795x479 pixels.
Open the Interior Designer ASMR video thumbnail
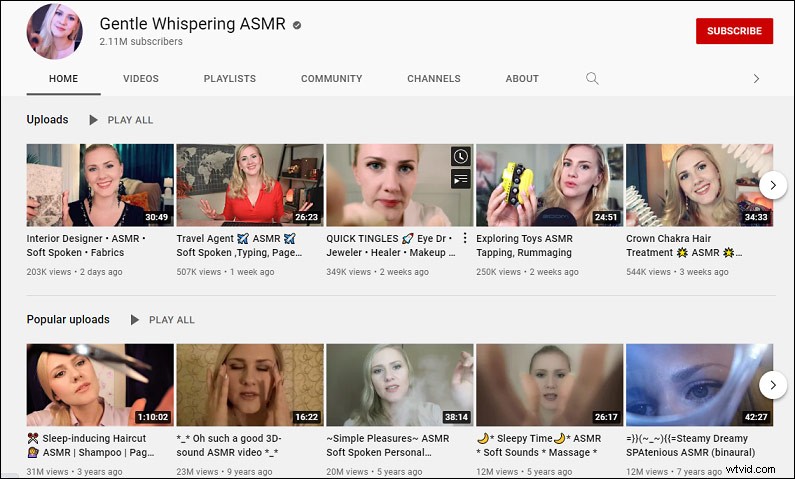pyautogui.click(x=100, y=185)
